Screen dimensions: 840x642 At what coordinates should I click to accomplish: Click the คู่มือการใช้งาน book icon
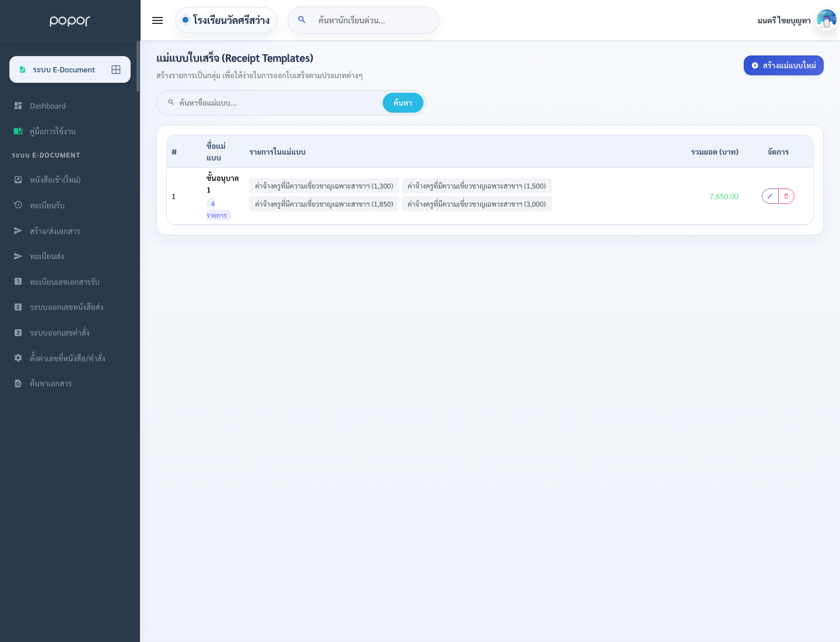(18, 131)
